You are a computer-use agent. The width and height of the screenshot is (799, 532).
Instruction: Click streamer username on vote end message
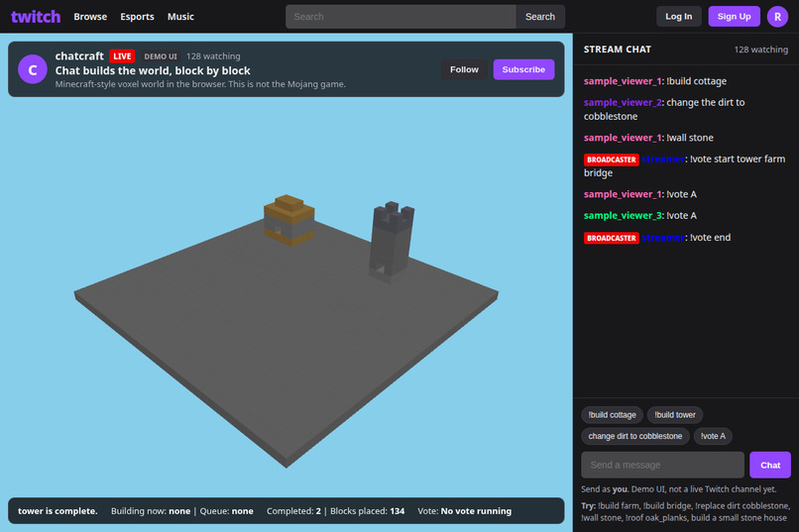tap(663, 238)
